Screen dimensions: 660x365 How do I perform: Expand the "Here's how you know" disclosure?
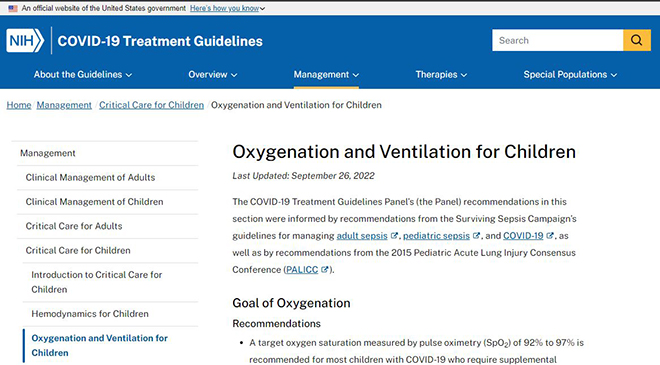227,8
